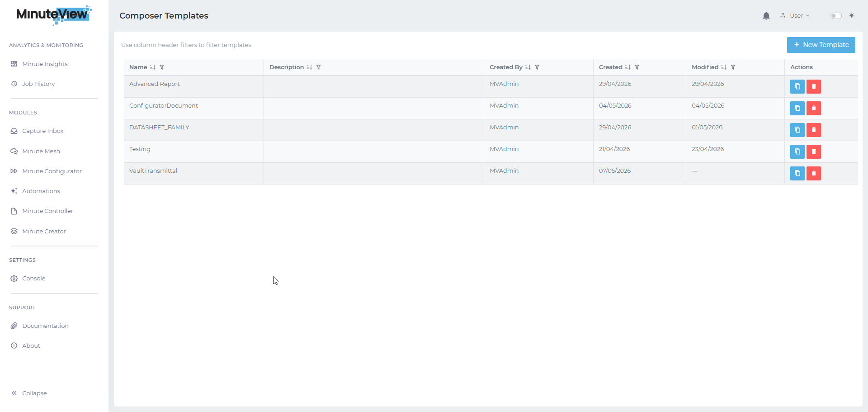
Task: Open the Name column filter
Action: (162, 67)
